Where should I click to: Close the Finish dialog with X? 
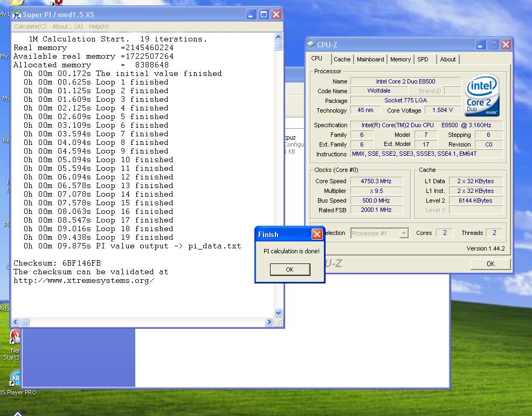317,234
